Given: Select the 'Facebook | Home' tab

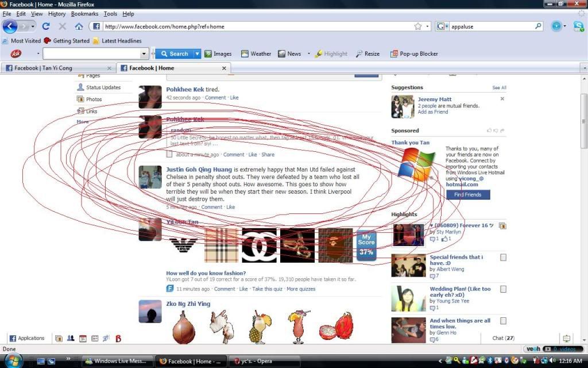Looking at the screenshot, I should click(173, 68).
